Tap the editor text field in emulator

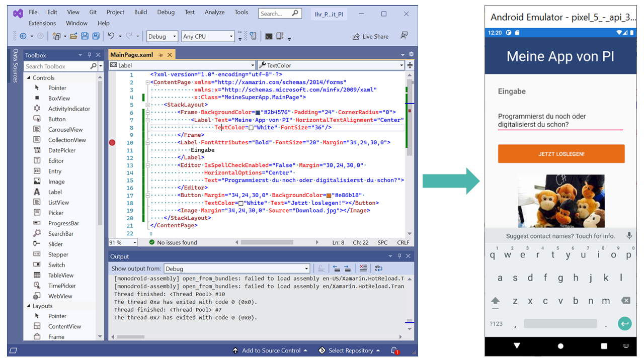pos(560,121)
